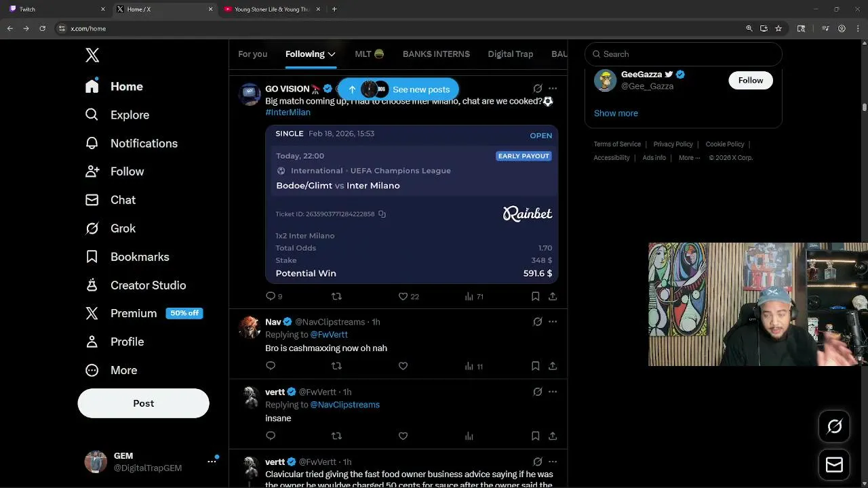Like the GO VISION post
Screen dimensions: 868x488
403,296
